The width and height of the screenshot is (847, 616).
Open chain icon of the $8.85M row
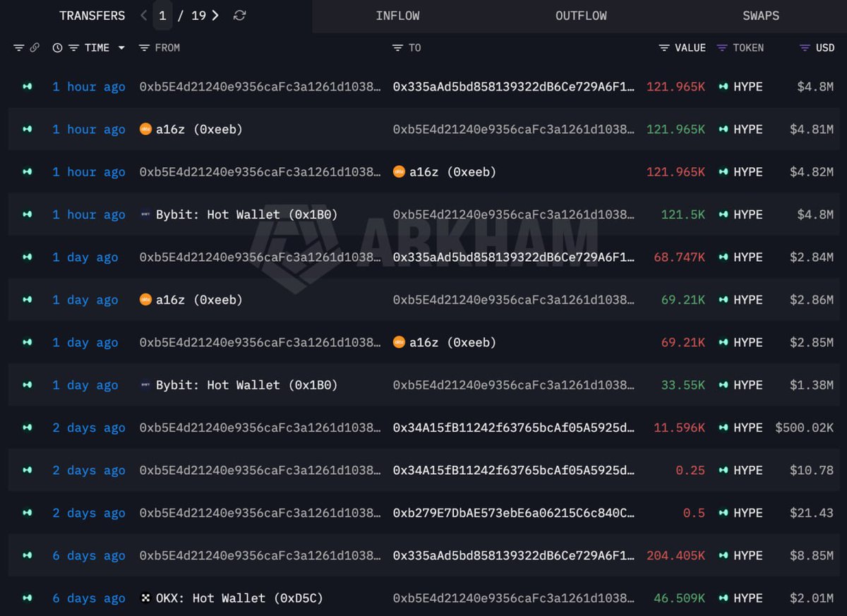[27, 555]
